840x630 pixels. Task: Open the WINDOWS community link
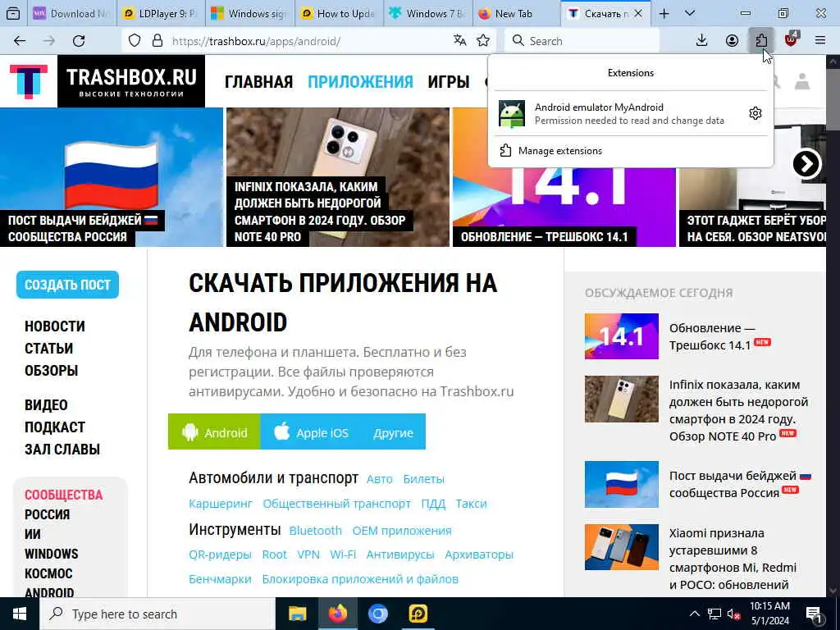tap(52, 554)
